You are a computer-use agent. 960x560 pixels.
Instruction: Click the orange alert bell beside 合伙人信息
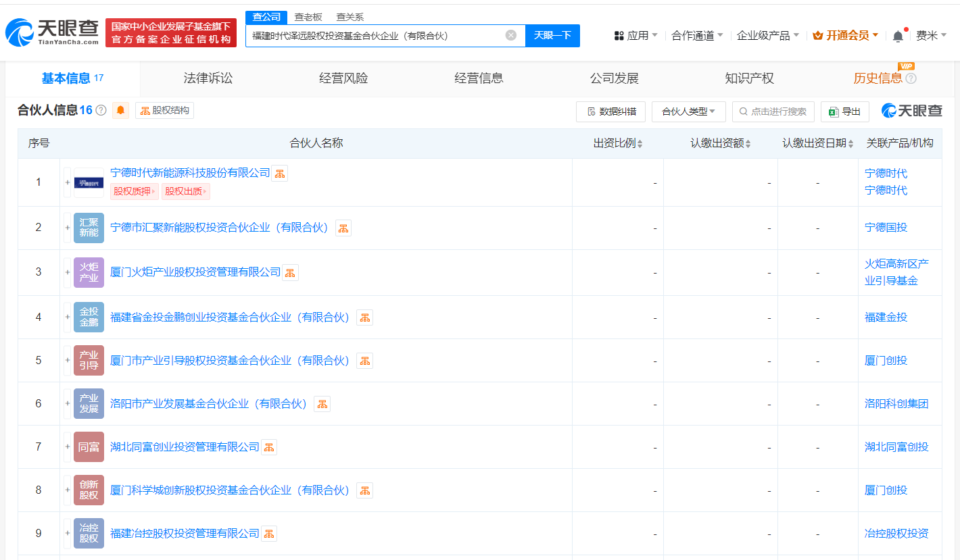121,110
